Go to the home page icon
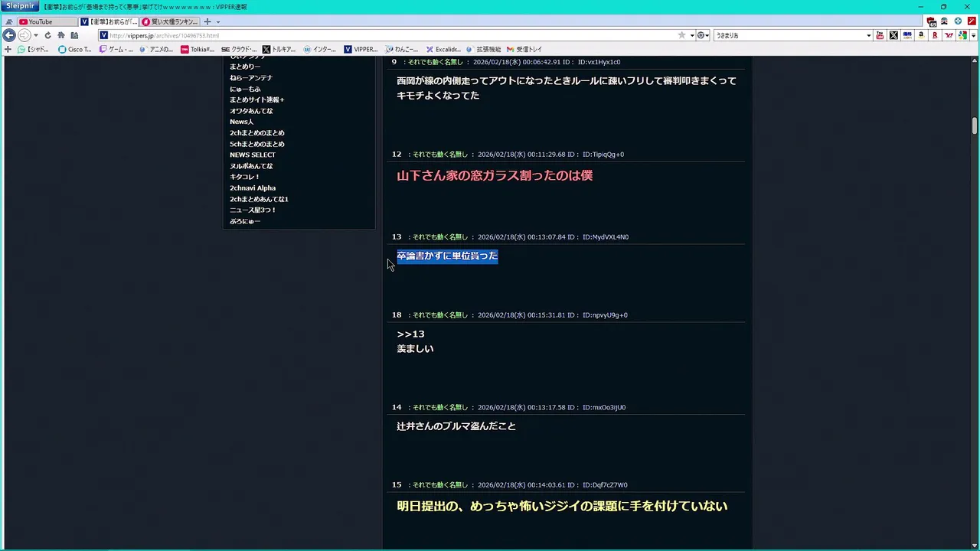The width and height of the screenshot is (980, 551). (x=61, y=35)
